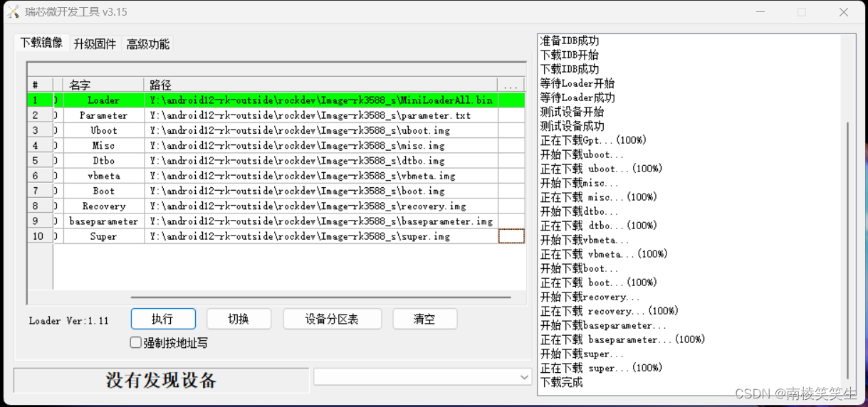Click the parameter.txt path cell
Screen dimensions: 868x407
click(x=321, y=115)
